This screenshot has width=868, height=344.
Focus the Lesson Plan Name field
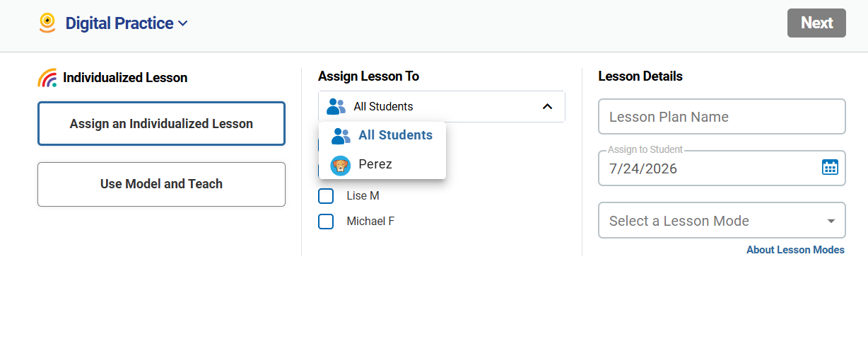722,117
